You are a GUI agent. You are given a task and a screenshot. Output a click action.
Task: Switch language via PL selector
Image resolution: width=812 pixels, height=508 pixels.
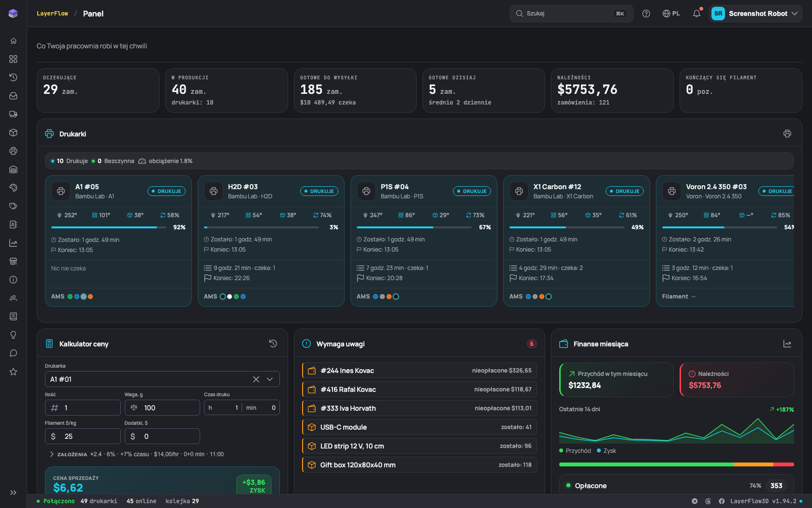pyautogui.click(x=671, y=14)
